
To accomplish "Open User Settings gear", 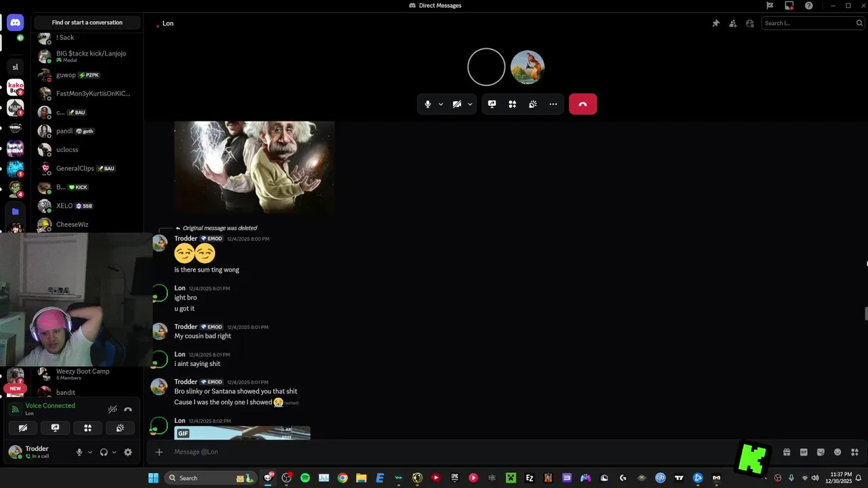I will pyautogui.click(x=128, y=452).
